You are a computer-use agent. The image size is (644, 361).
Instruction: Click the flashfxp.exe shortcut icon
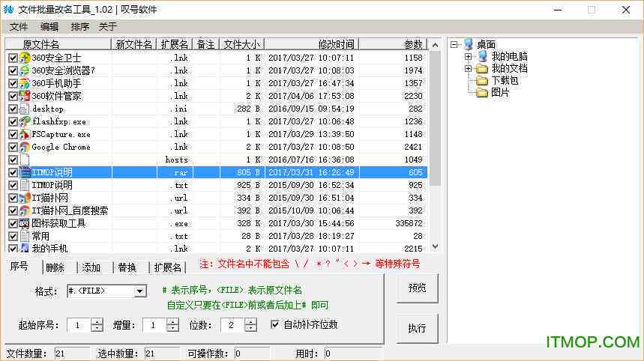(x=25, y=121)
